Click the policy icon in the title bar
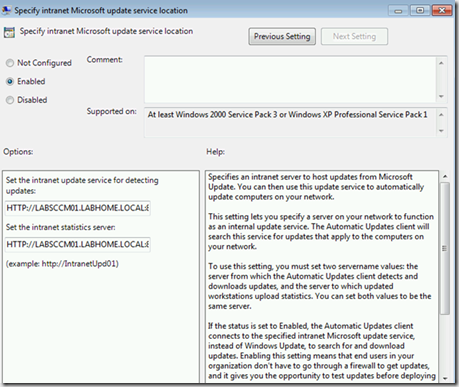 (6, 10)
